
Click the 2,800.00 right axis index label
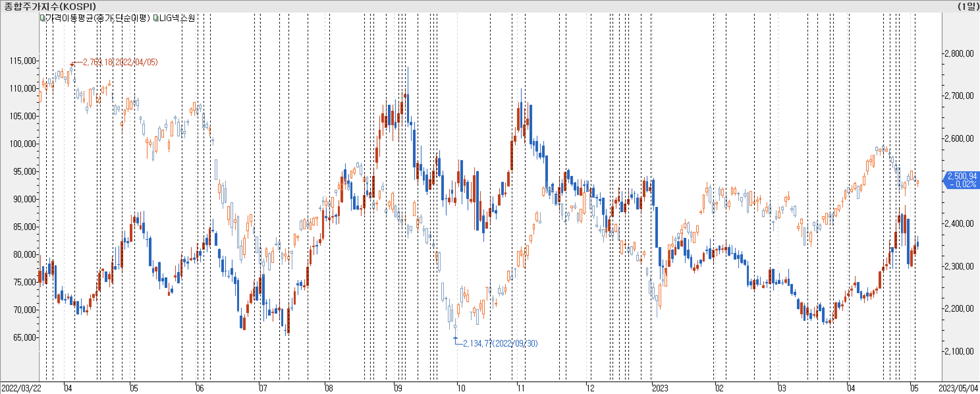pyautogui.click(x=959, y=53)
